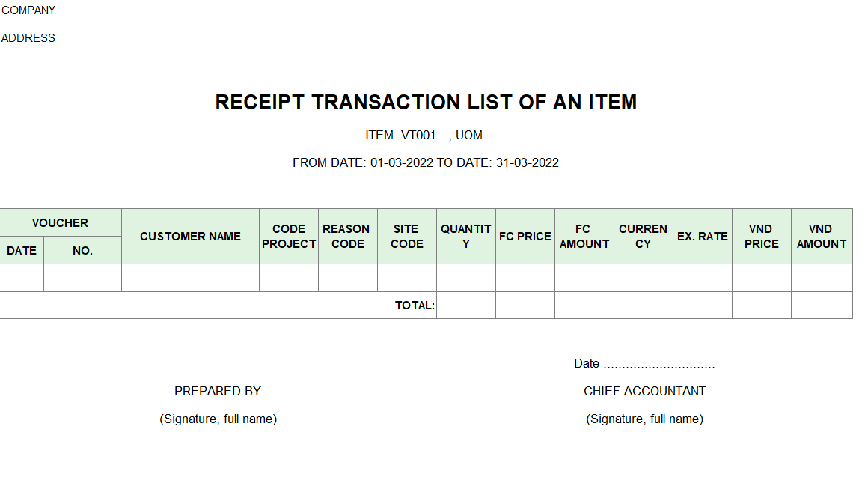
Task: Select the VND PRICE column header
Action: 762,237
